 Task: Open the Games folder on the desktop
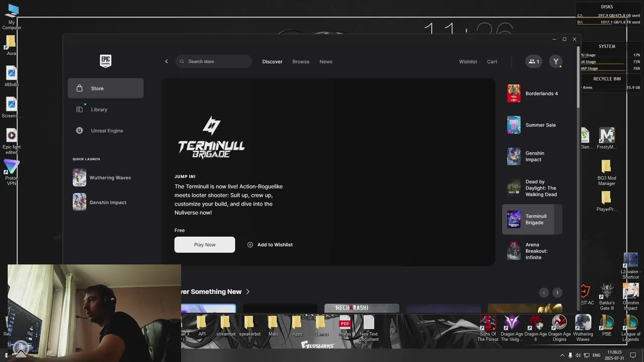click(321, 326)
